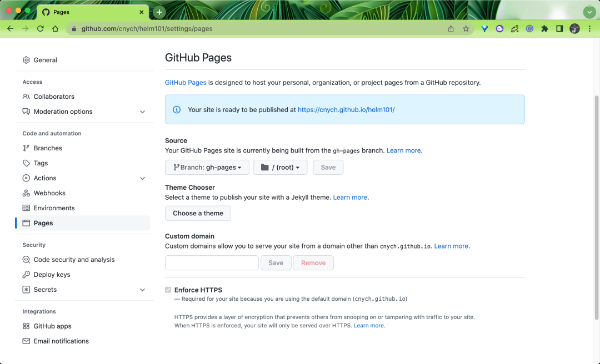The image size is (600, 364).
Task: Click the Collaborators people icon
Action: pyautogui.click(x=26, y=97)
